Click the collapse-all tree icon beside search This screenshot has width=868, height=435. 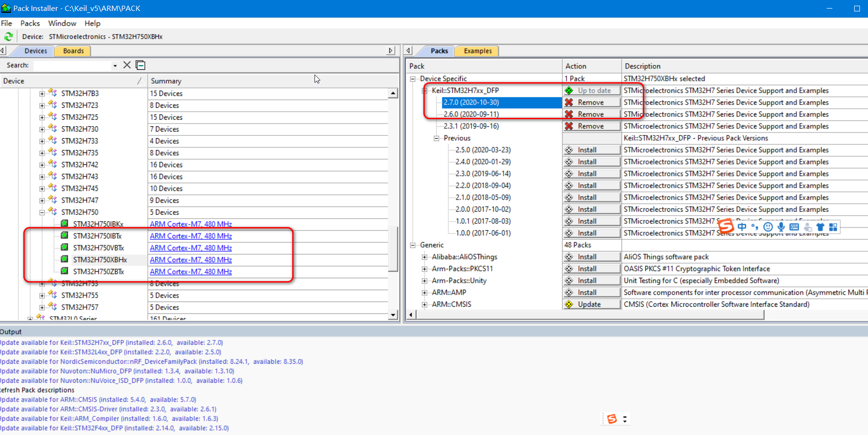(141, 65)
